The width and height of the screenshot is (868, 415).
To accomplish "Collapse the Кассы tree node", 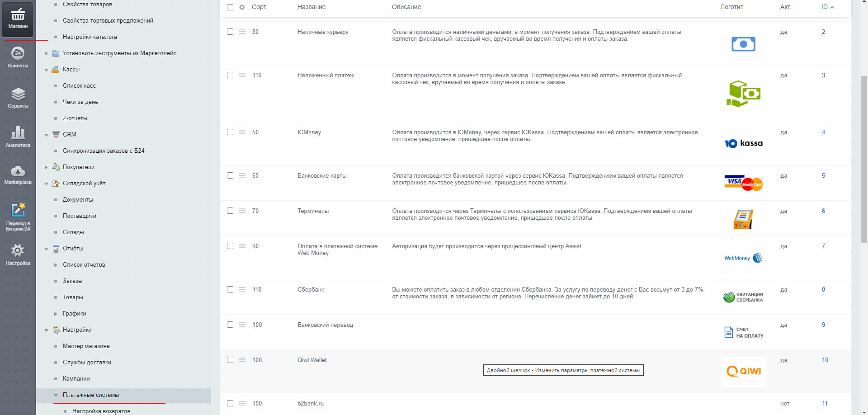I will tap(46, 70).
